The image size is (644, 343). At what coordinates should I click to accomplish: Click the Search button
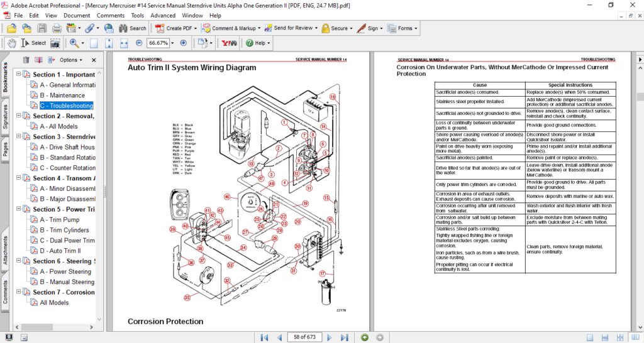tap(133, 28)
